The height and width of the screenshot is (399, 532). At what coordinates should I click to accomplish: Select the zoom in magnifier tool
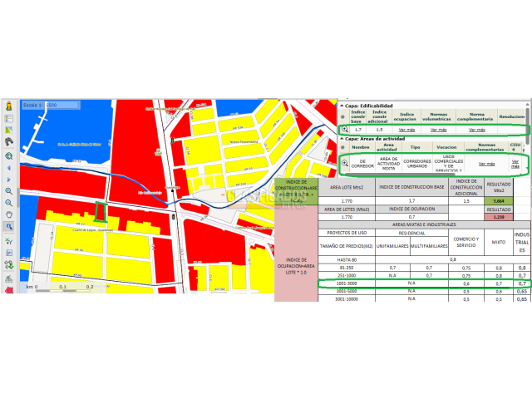pos(8,190)
